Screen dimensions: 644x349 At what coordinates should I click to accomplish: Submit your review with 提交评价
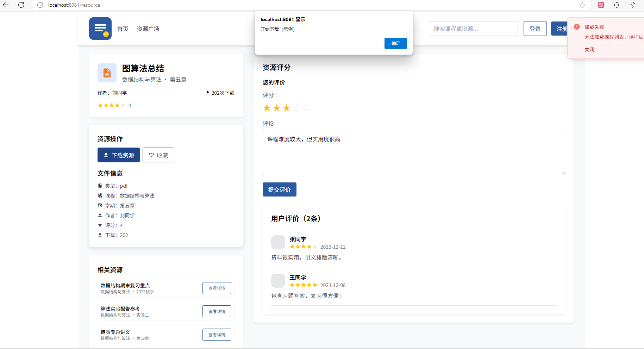[279, 189]
